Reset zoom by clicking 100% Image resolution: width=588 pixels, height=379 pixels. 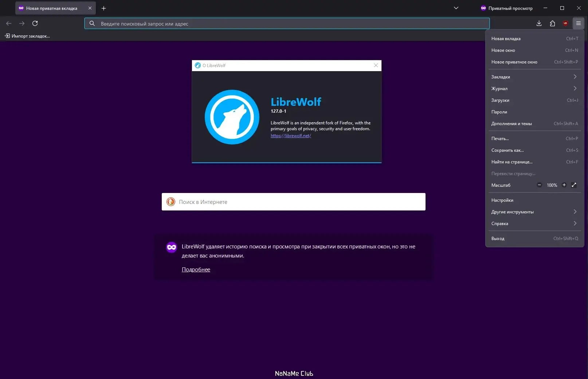point(552,185)
